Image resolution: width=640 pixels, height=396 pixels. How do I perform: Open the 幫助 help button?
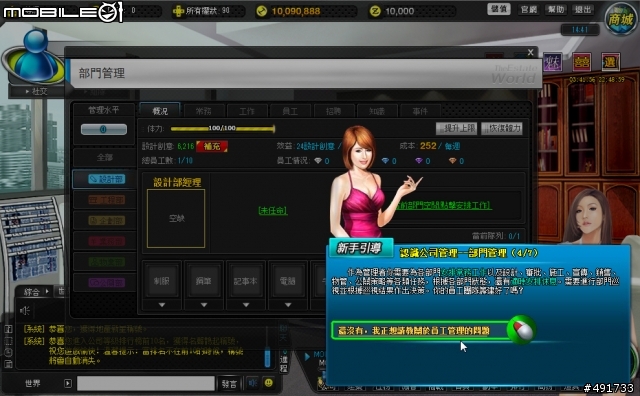pos(556,9)
